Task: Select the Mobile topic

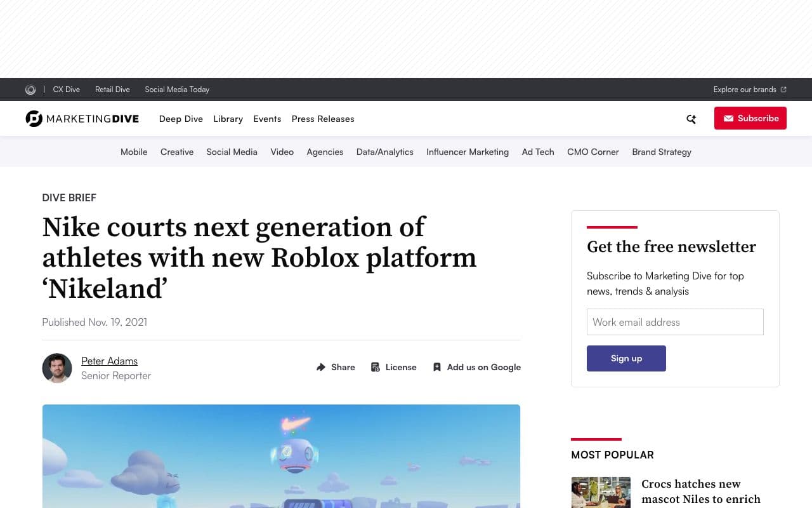Action: click(134, 152)
